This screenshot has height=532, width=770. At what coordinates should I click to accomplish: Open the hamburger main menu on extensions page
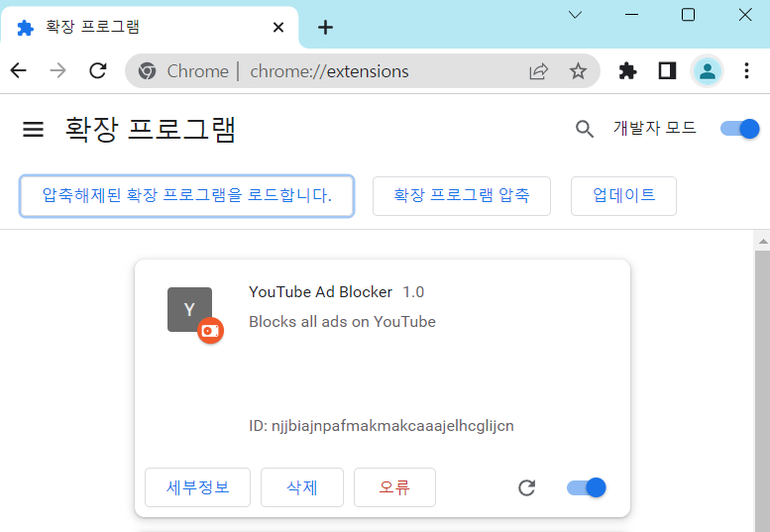(x=33, y=129)
